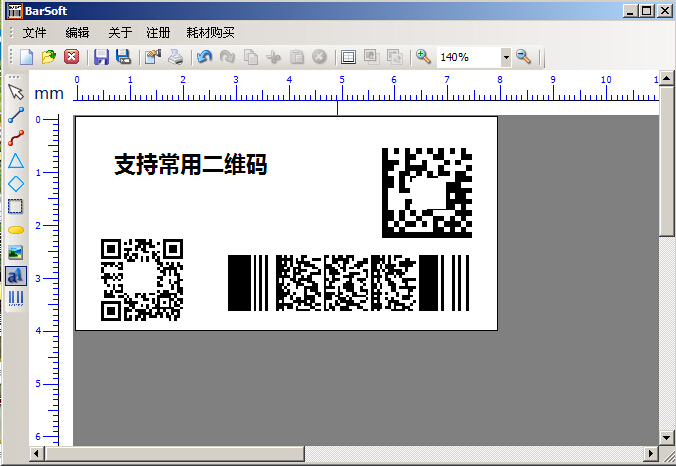
Task: Open the 文件 menu
Action: 34,33
